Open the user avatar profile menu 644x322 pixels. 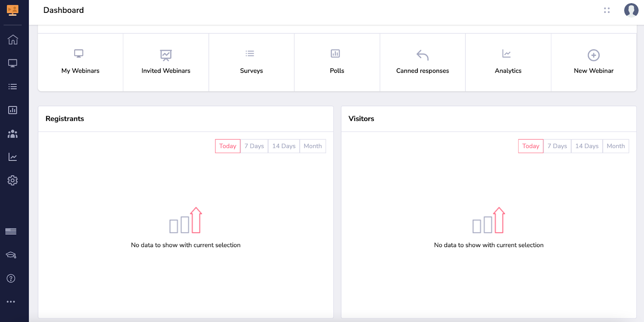[631, 10]
